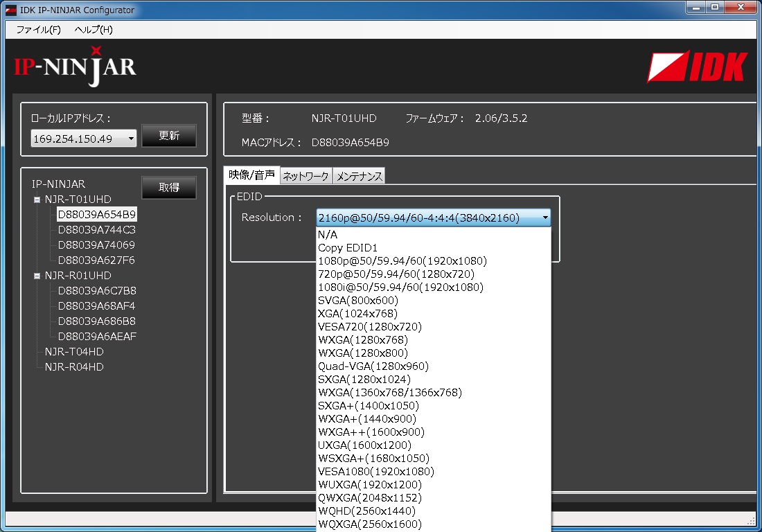Select device D88039A744C3 in the tree
The image size is (762, 532).
[96, 230]
